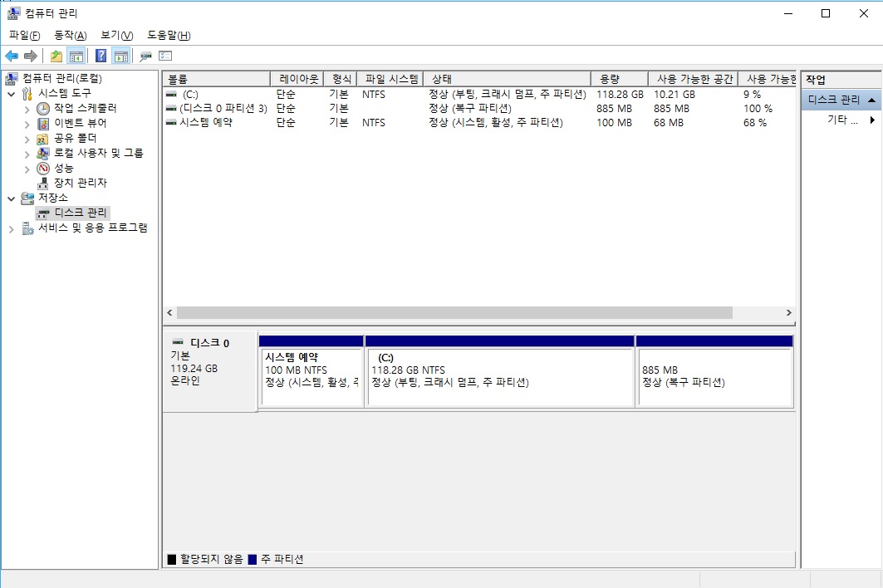Click the 컴퓨터 관리 title bar app icon
This screenshot has height=588, width=883.
click(13, 13)
